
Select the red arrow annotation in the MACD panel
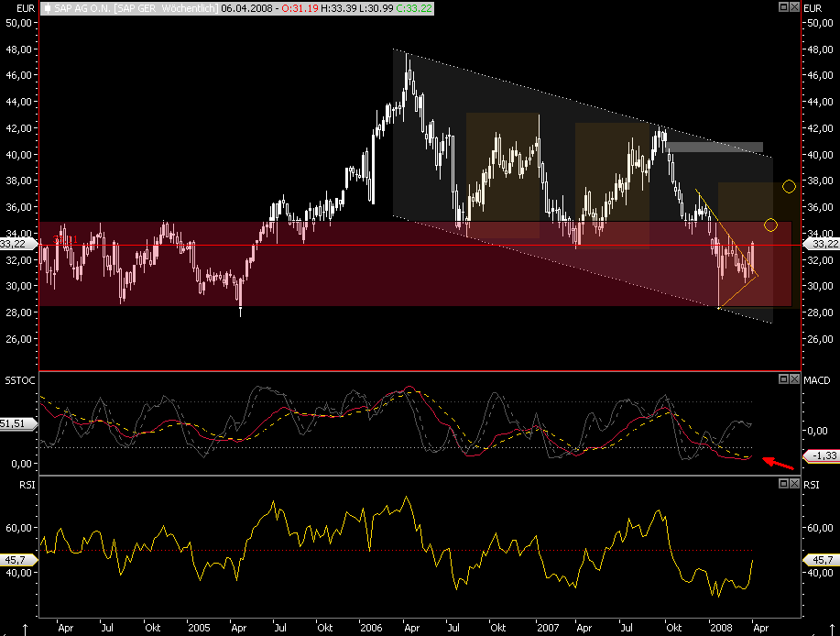coord(774,464)
